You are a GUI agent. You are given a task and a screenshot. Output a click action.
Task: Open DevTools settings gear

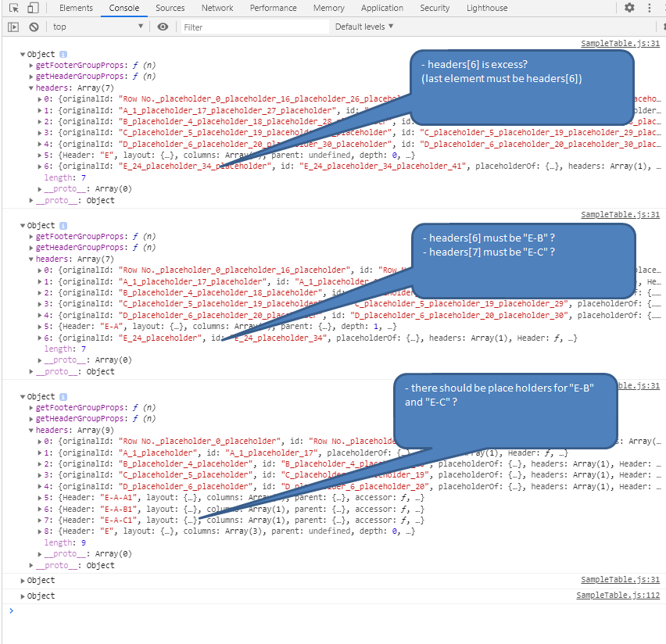[629, 8]
